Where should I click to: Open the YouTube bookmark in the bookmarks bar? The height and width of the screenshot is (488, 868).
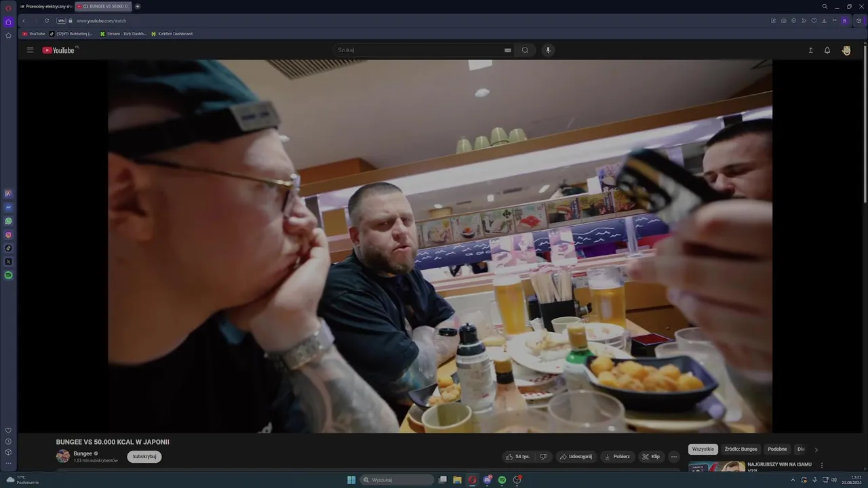[x=34, y=34]
